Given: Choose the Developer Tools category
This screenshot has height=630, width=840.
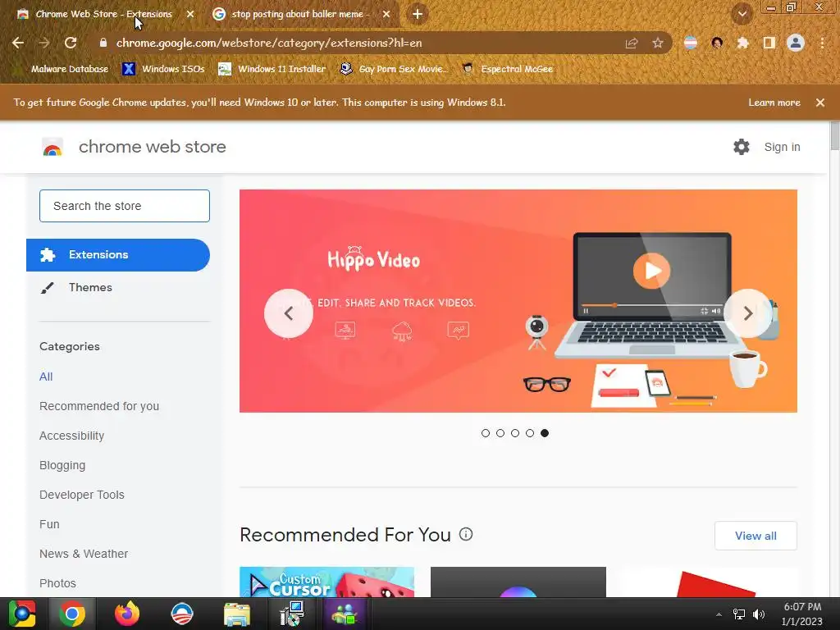Looking at the screenshot, I should 82,495.
